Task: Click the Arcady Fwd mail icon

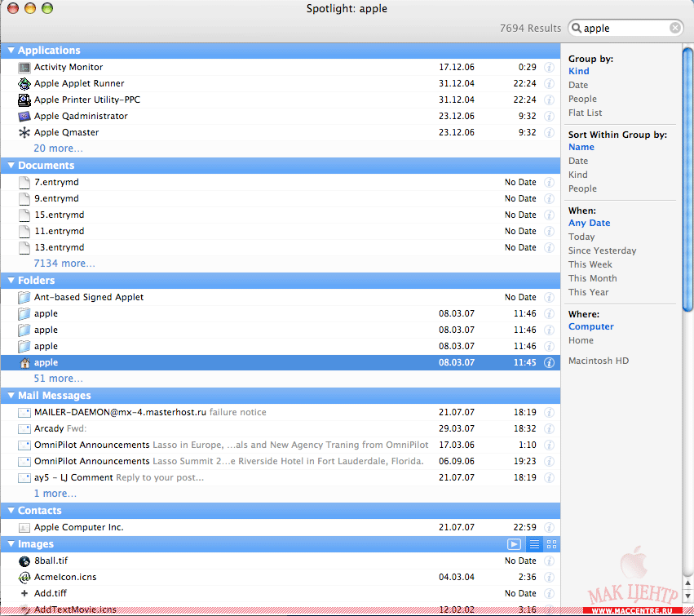Action: 24,429
